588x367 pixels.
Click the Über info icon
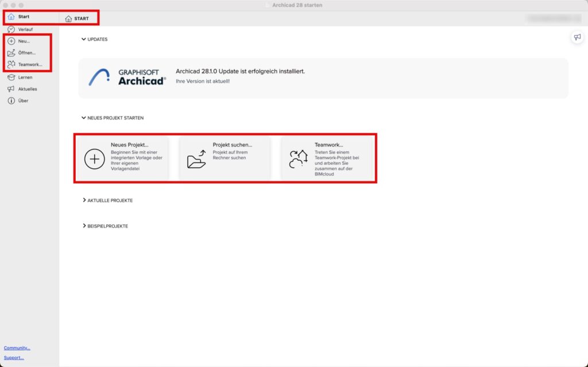click(11, 101)
